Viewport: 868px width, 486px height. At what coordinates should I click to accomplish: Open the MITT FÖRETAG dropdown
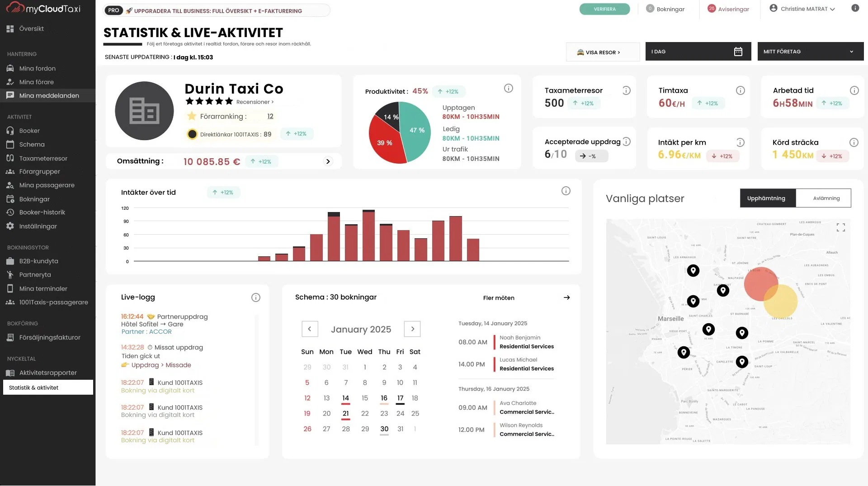click(811, 52)
